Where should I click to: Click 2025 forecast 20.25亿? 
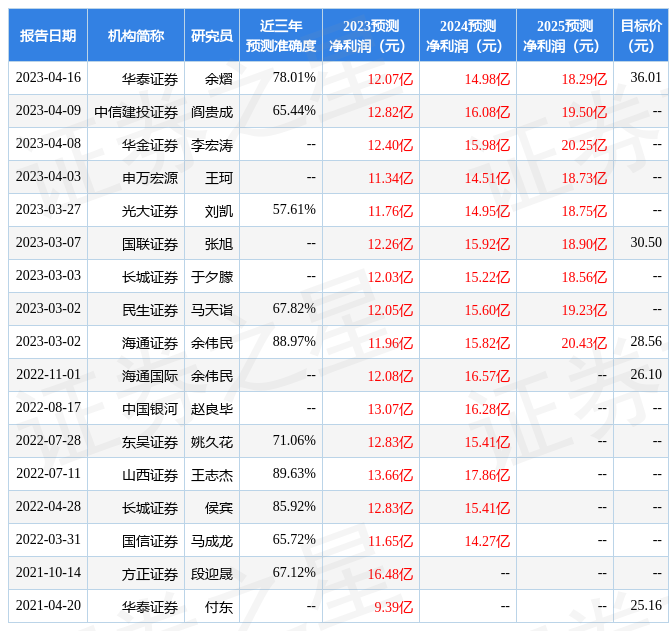(x=584, y=145)
